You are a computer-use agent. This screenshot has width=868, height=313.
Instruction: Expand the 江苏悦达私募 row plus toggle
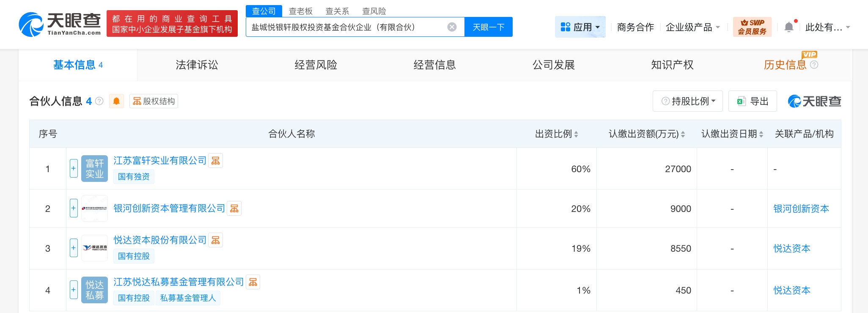click(74, 290)
